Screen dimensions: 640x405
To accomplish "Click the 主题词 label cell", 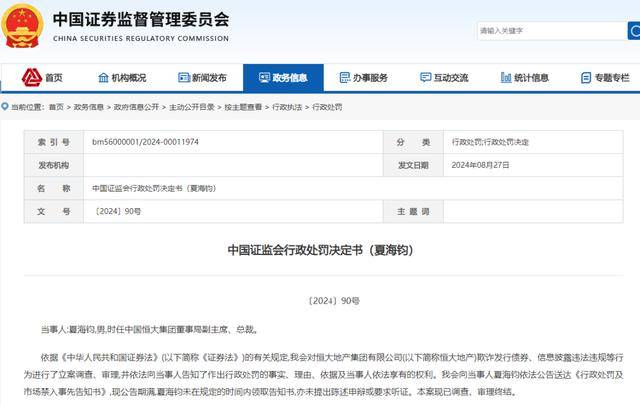I will pyautogui.click(x=413, y=211).
